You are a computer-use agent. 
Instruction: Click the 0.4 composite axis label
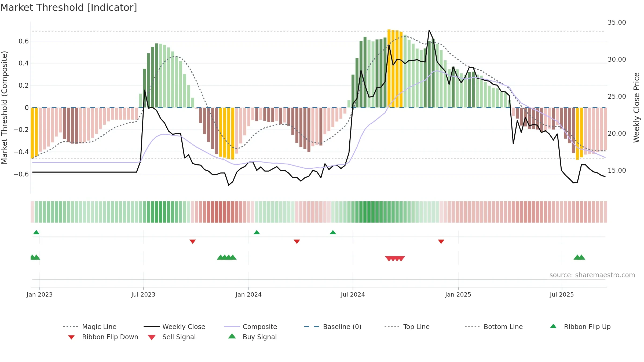pyautogui.click(x=24, y=63)
